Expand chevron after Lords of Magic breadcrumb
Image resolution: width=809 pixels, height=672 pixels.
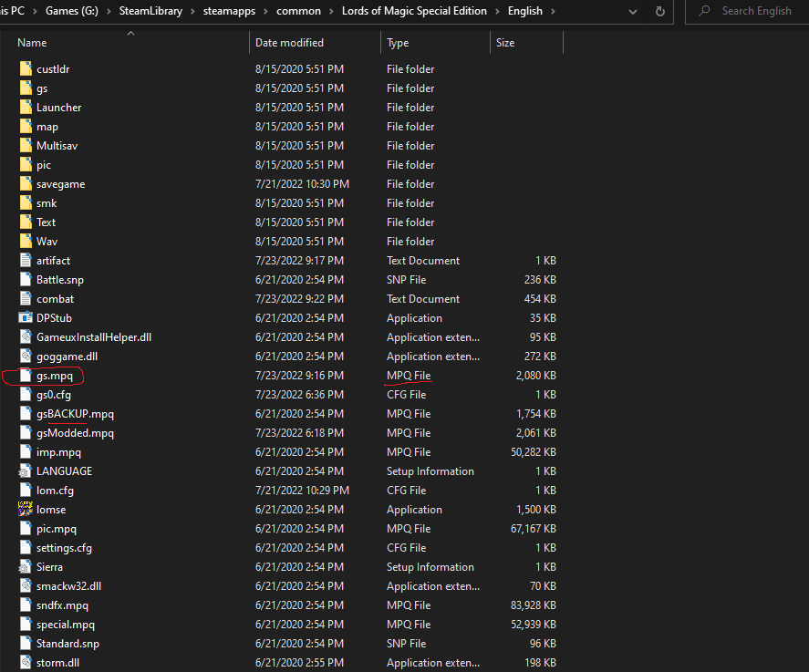(x=497, y=11)
